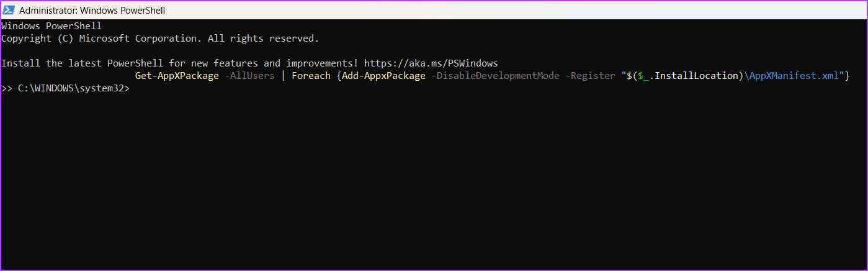Screen dimensions: 868x271
Task: Click the >> continuation marker
Action: point(7,88)
